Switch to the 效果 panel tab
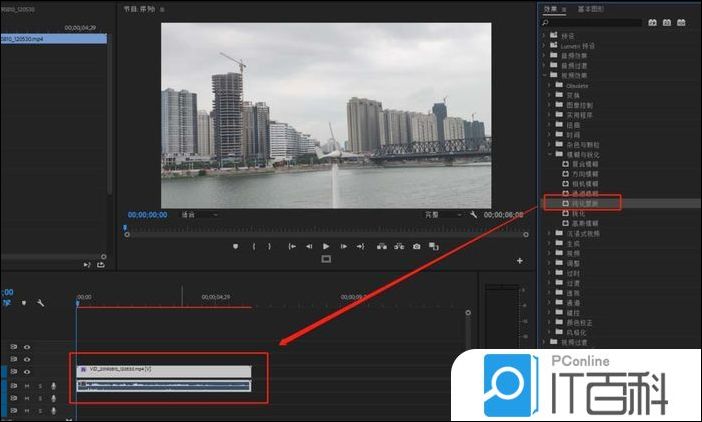Screen dimensions: 702x422 [x=551, y=9]
